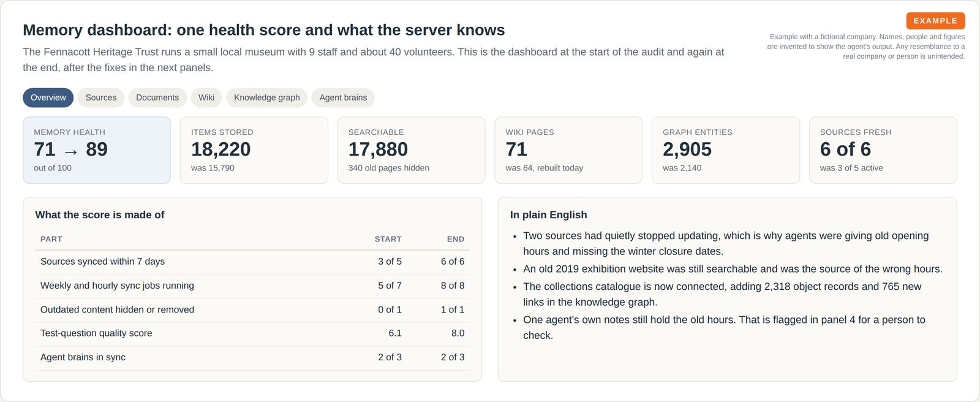The height and width of the screenshot is (402, 980).
Task: Select 'Test-question quality score' row
Action: (x=252, y=333)
